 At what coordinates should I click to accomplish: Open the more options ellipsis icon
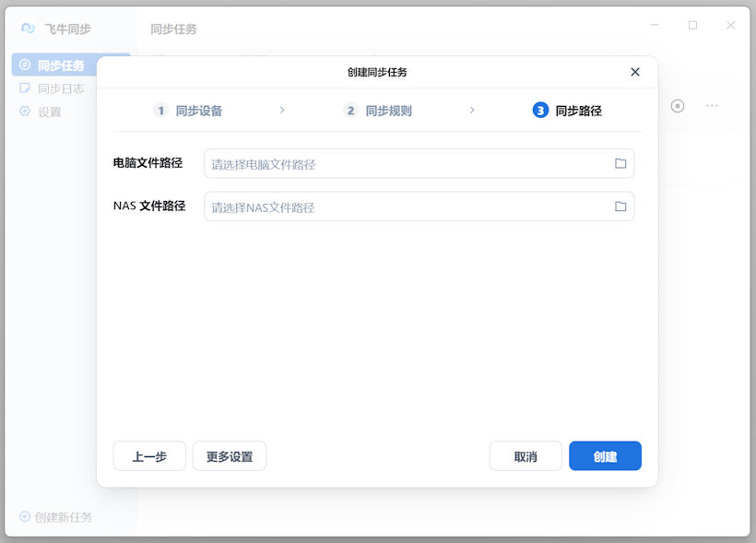[x=712, y=105]
